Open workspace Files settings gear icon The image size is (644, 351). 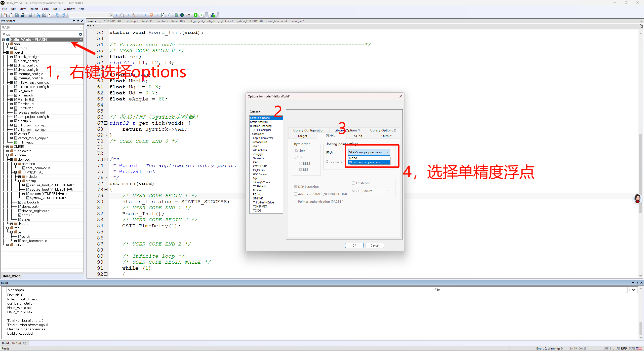[80, 34]
